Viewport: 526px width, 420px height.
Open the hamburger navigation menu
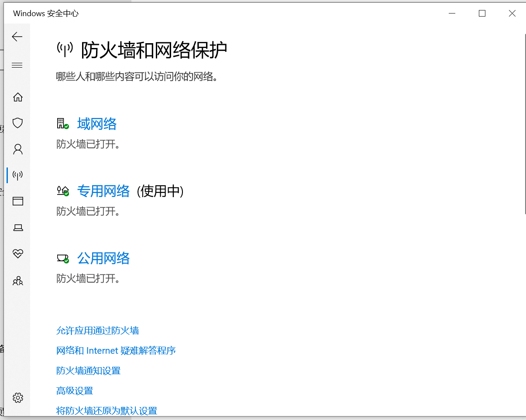[17, 65]
